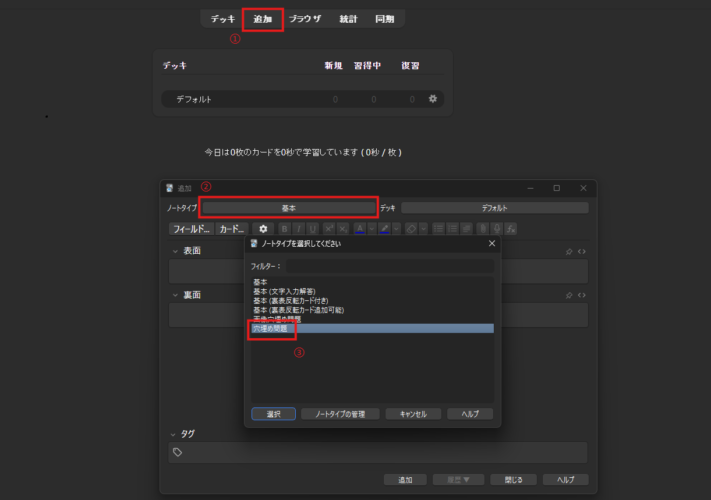This screenshot has width=711, height=500.
Task: Attach a file with the paperclip icon
Action: point(483,229)
